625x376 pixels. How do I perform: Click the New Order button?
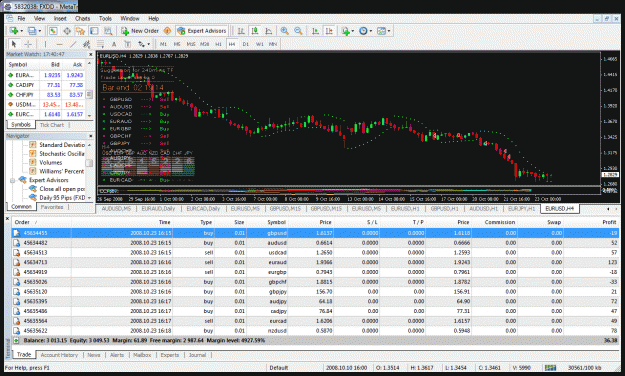coord(140,31)
